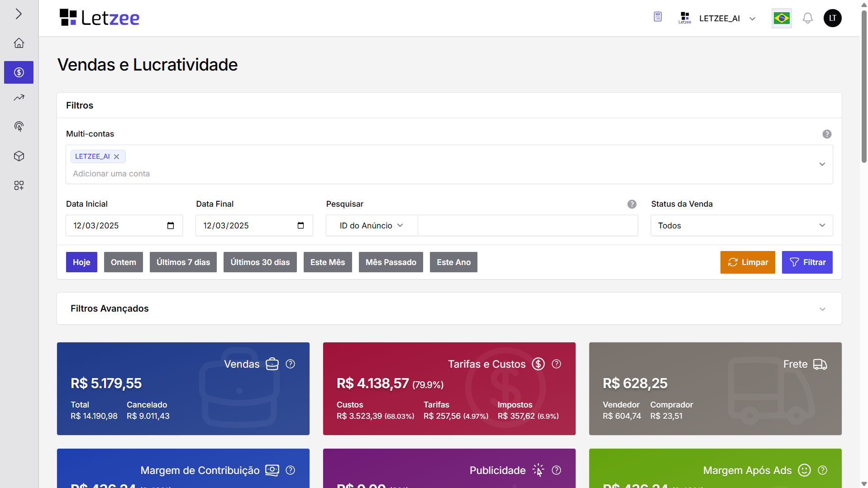Focus the Data Final date field

(x=254, y=226)
